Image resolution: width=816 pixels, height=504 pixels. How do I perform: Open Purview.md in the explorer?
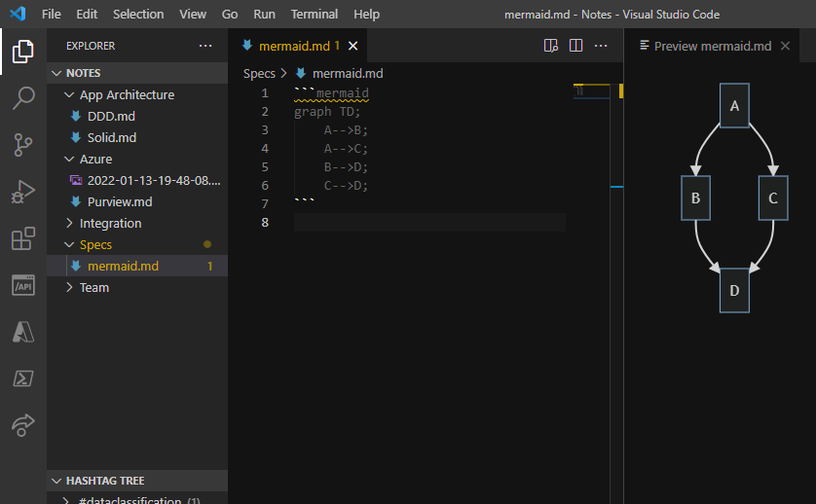[x=137, y=201]
